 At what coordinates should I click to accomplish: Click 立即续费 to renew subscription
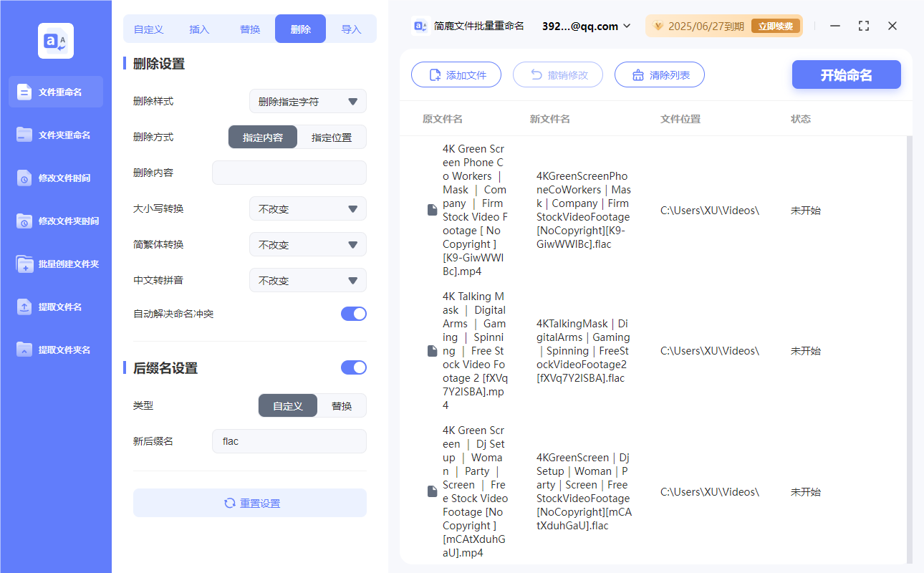point(775,25)
